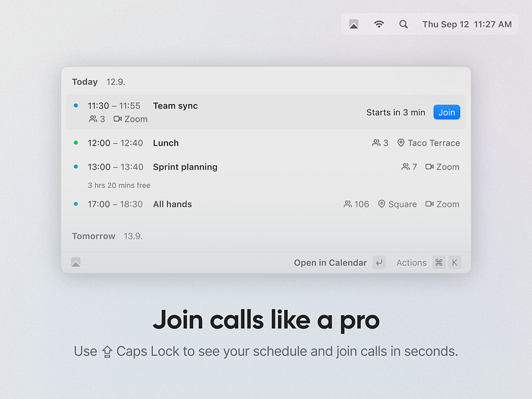Click the location pin icon for Taco Terrace
Screen dimensions: 532x399
coord(400,143)
